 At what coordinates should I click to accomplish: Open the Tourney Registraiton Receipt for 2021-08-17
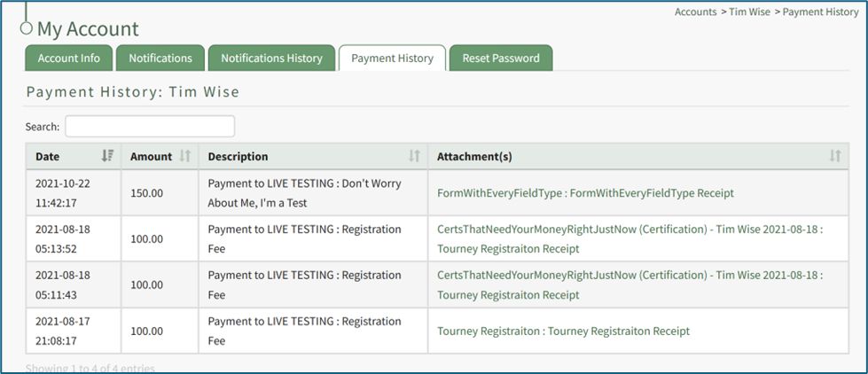coord(563,331)
